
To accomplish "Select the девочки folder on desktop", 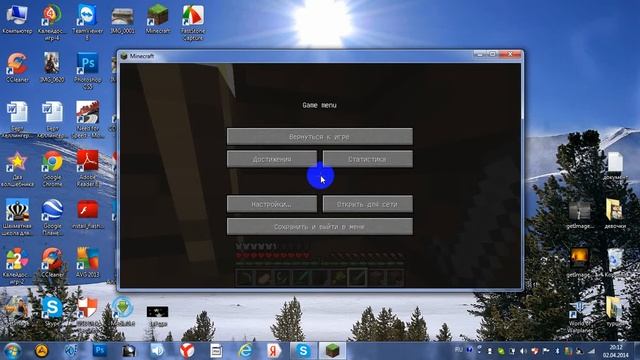I will [x=615, y=213].
